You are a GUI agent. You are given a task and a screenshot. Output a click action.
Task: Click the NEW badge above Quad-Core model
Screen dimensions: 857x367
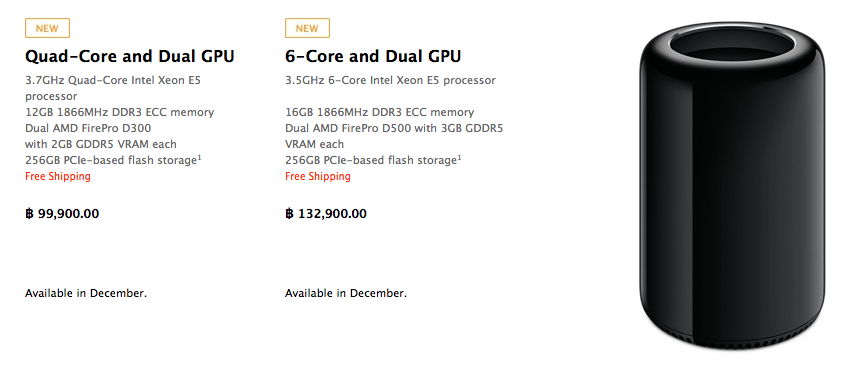[x=48, y=28]
